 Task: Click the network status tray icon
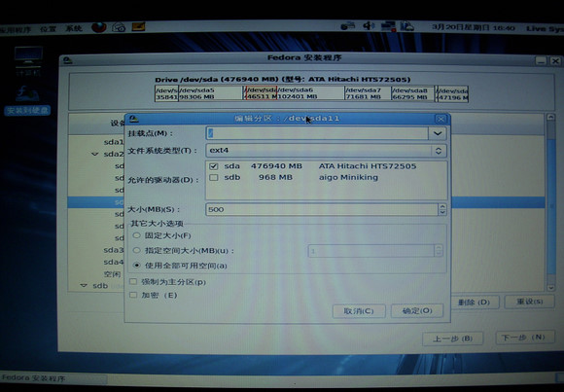click(388, 26)
